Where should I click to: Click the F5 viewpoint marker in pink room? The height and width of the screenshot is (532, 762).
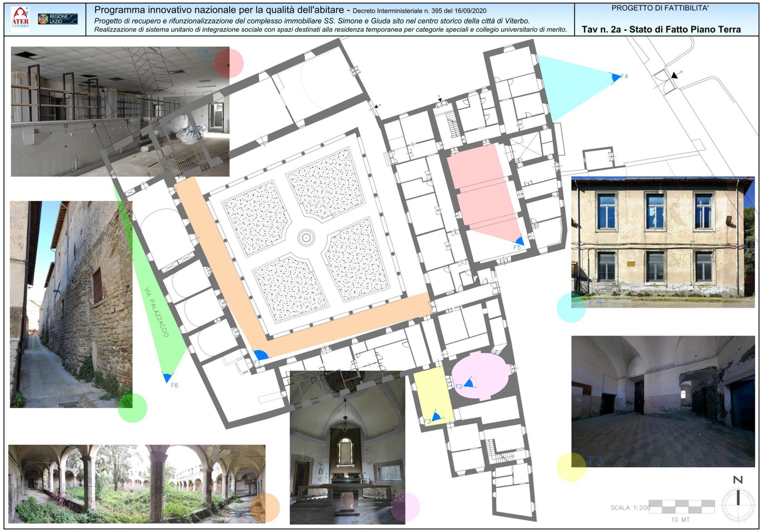(519, 241)
